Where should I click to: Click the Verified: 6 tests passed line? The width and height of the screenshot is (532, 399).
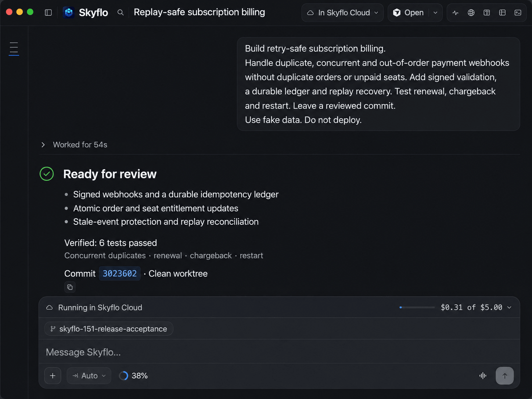click(111, 243)
